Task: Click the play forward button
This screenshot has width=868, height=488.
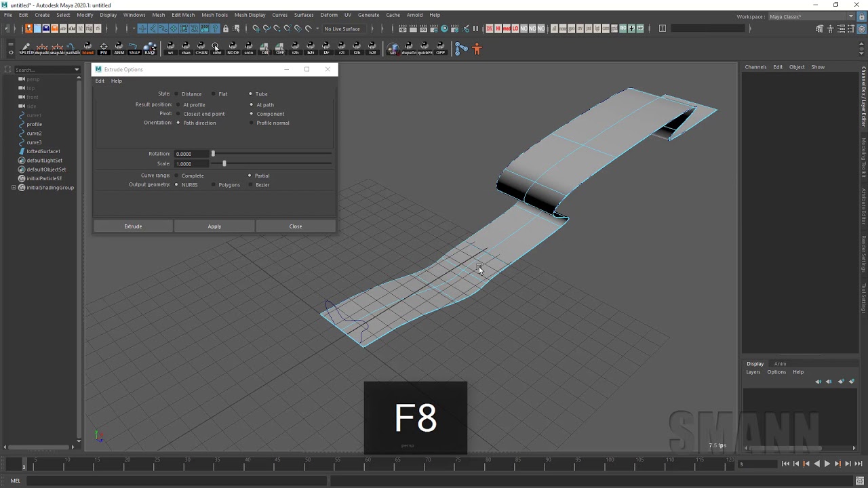Action: coord(827,464)
